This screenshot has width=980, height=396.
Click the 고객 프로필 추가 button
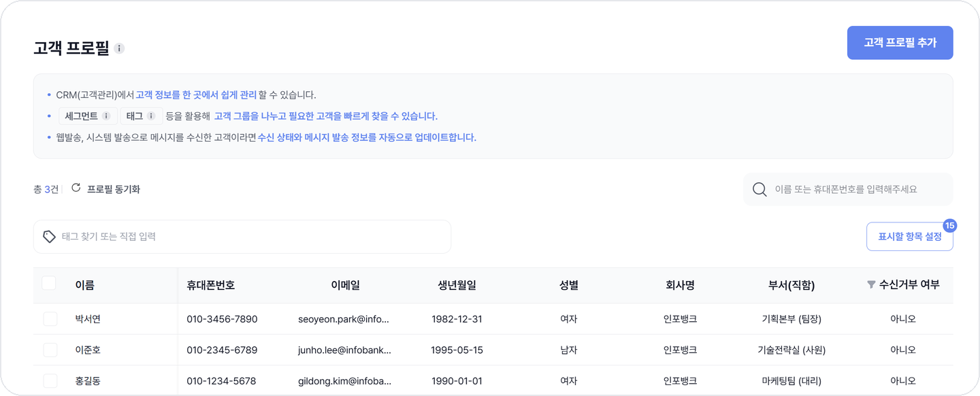click(900, 43)
